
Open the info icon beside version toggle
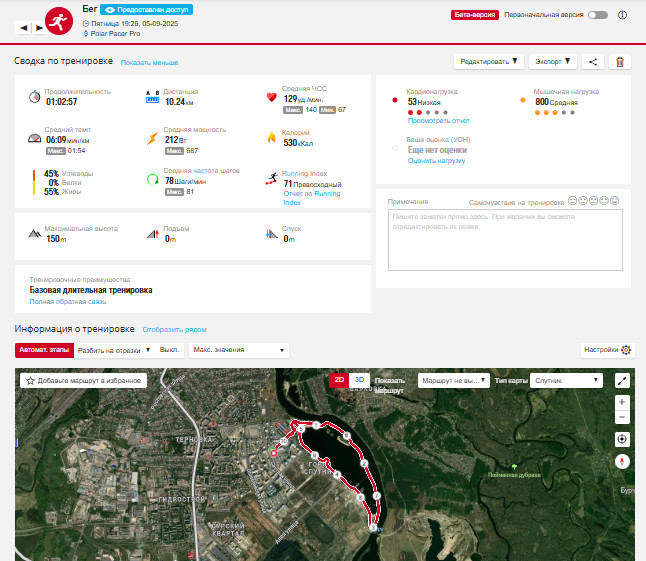622,15
